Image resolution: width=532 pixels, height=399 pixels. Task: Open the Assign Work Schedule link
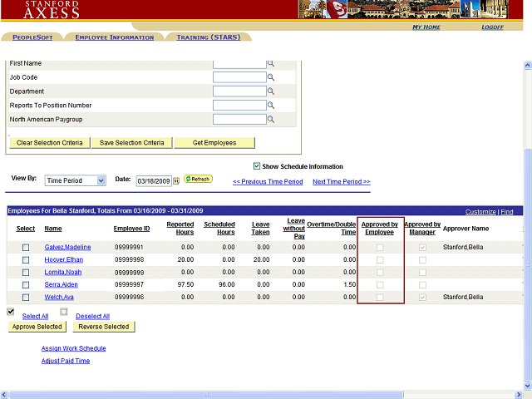point(73,348)
